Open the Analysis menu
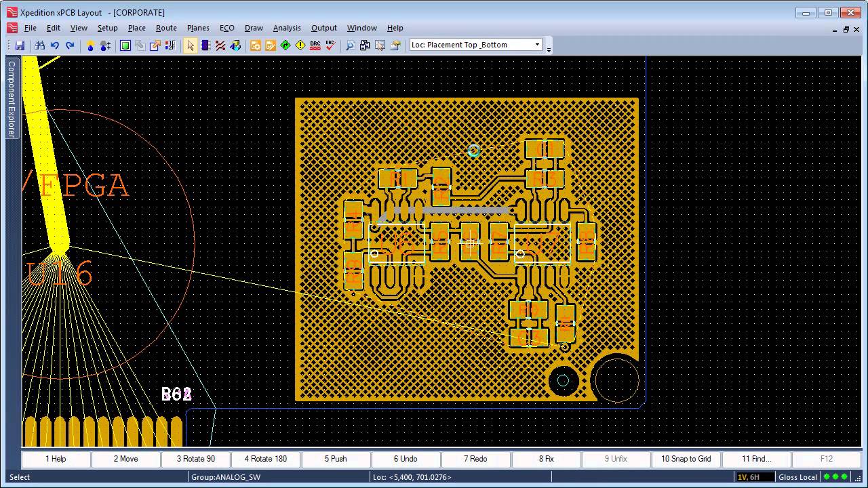This screenshot has width=868, height=488. pos(287,28)
